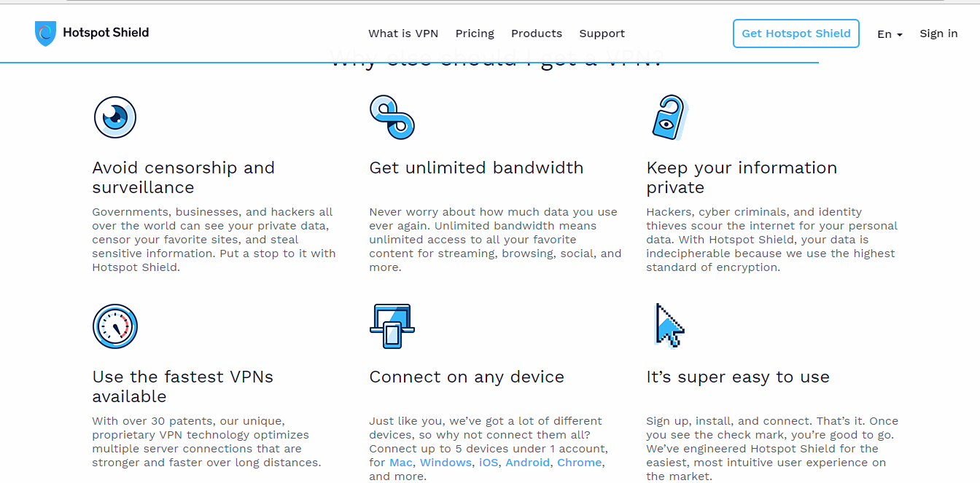Image resolution: width=980 pixels, height=483 pixels.
Task: Follow the Mac download link
Action: coord(401,463)
